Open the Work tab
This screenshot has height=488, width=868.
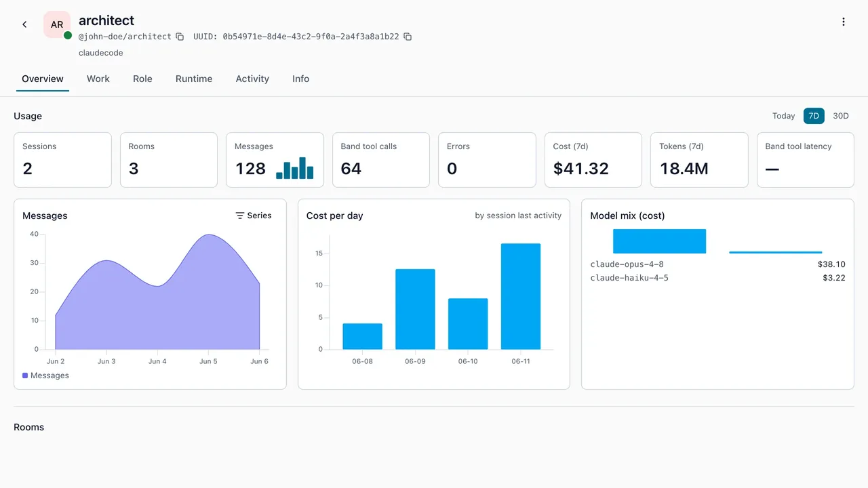[x=98, y=79]
